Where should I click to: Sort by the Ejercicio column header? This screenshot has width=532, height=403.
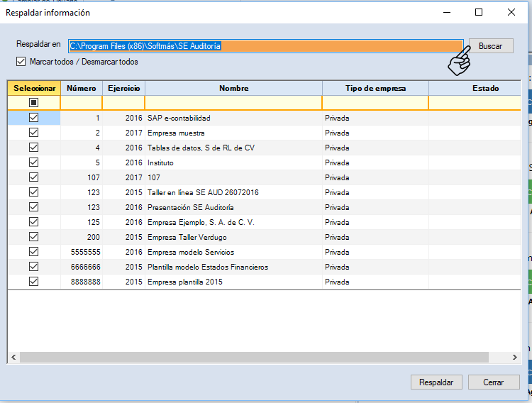coord(123,88)
